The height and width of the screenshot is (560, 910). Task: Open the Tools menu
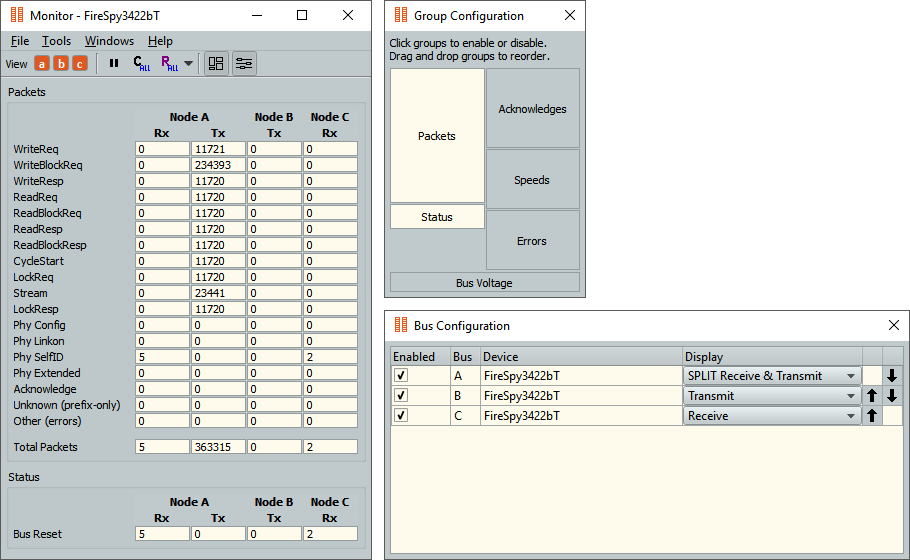56,41
